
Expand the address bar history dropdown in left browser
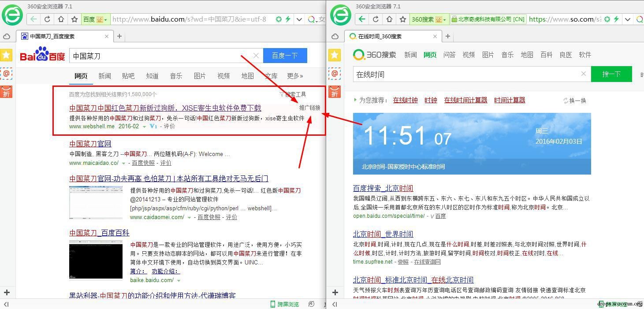tap(299, 19)
